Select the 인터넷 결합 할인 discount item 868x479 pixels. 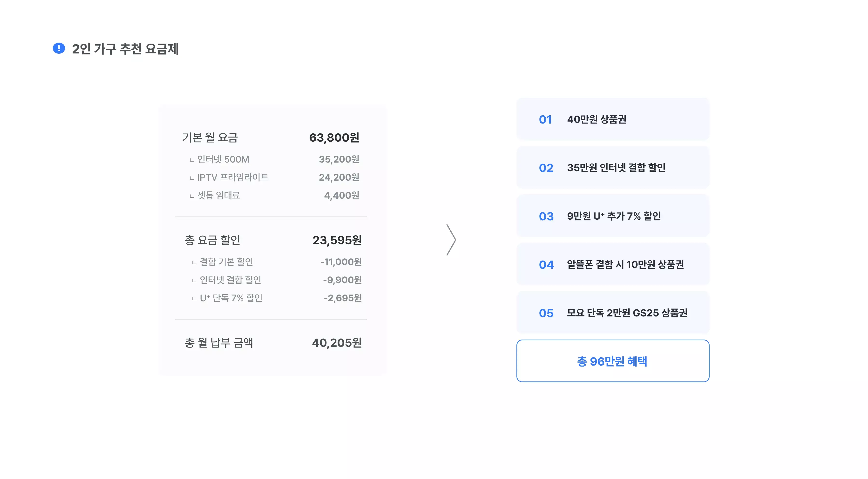click(230, 280)
